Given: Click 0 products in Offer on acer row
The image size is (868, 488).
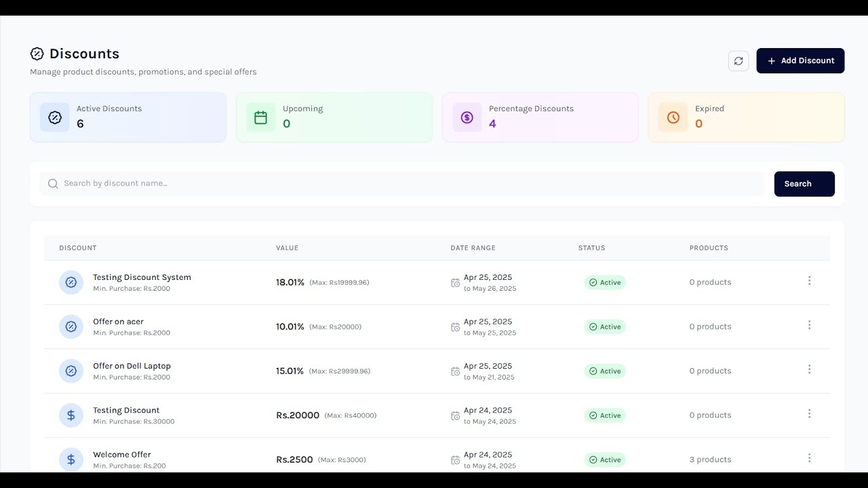Looking at the screenshot, I should pos(711,327).
